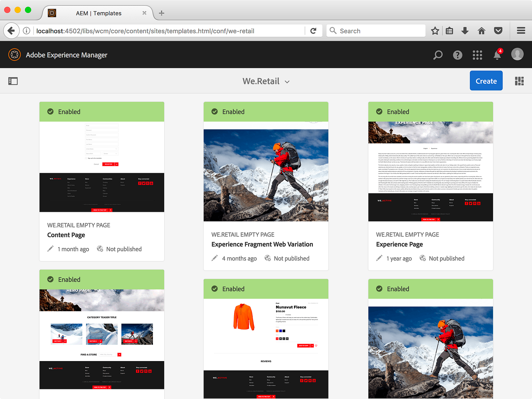
Task: Open the Nunavut Fleece product template thumbnail
Action: [x=266, y=348]
